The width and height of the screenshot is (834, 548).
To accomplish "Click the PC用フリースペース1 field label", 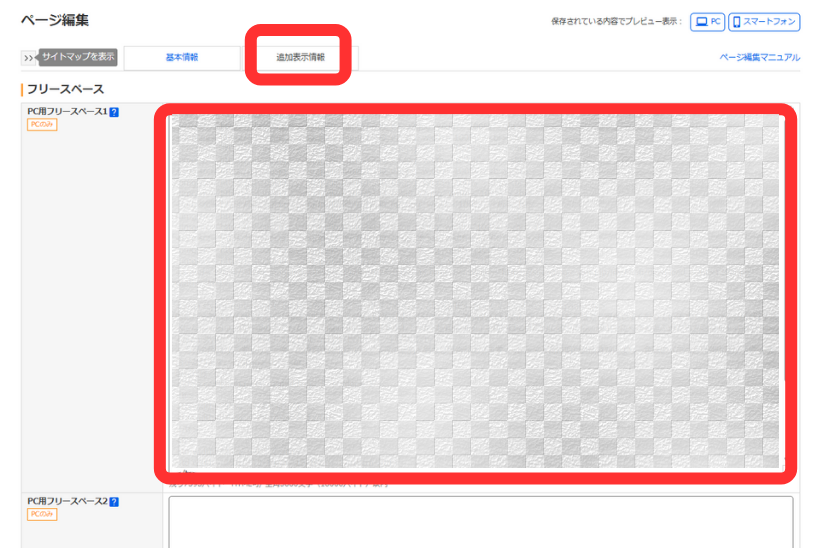I will tap(67, 112).
